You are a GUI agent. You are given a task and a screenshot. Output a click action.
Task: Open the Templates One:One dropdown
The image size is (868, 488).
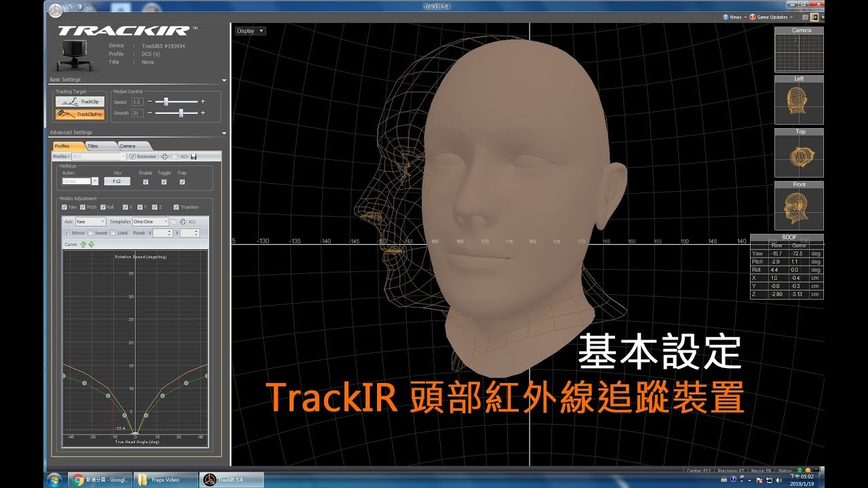click(149, 222)
